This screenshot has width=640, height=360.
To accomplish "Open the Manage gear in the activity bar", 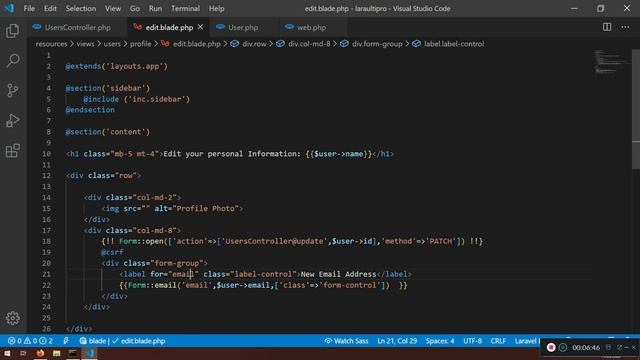I will pos(13,318).
